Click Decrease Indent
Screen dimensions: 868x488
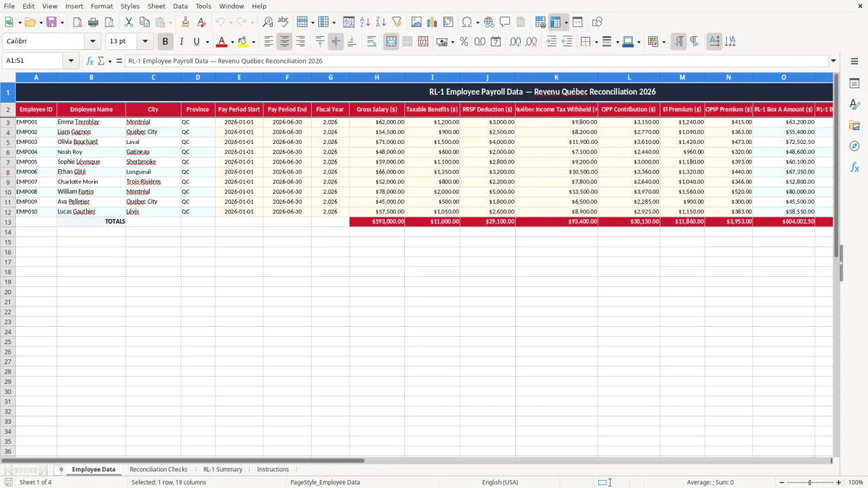click(x=567, y=42)
